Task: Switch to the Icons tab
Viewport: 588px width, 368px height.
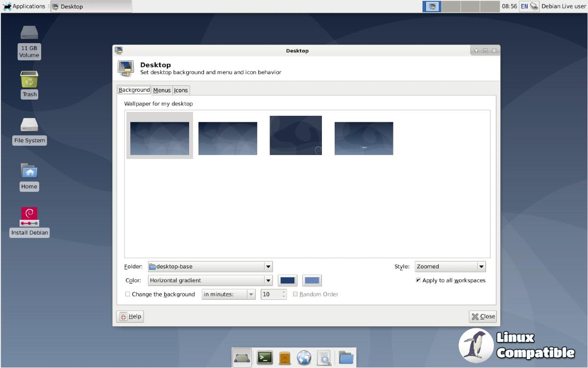Action: coord(181,90)
